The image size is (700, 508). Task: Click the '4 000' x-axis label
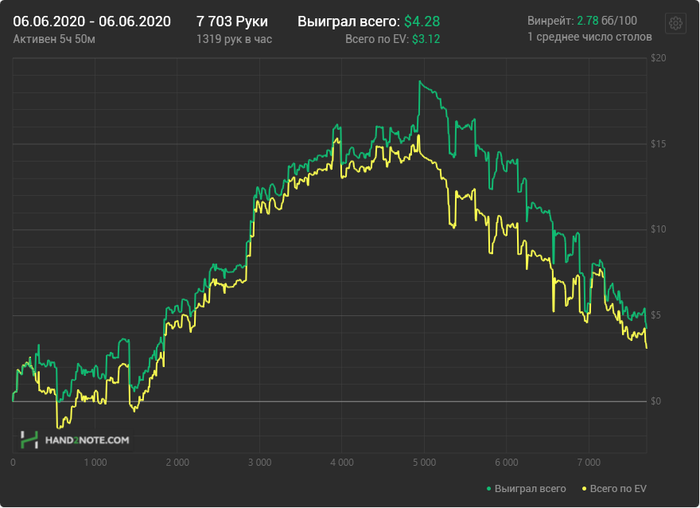[342, 462]
